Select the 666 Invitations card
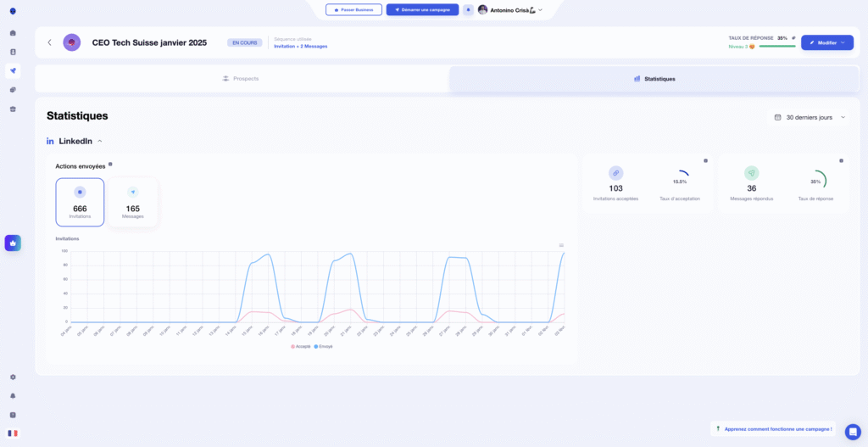This screenshot has width=868, height=447. pos(80,202)
